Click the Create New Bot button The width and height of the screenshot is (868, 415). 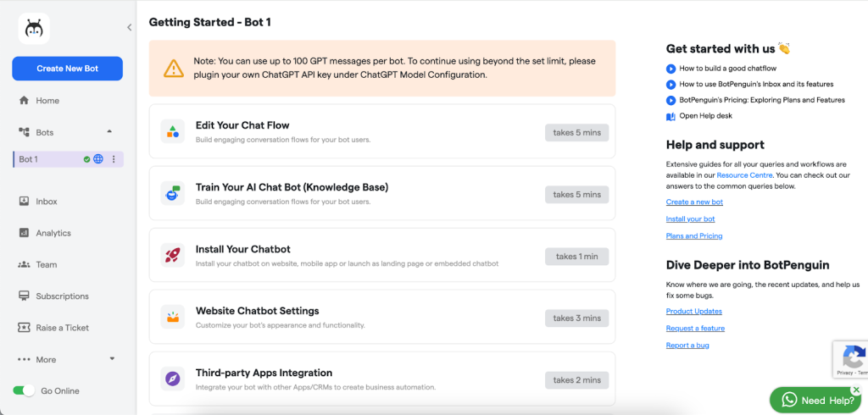point(68,69)
